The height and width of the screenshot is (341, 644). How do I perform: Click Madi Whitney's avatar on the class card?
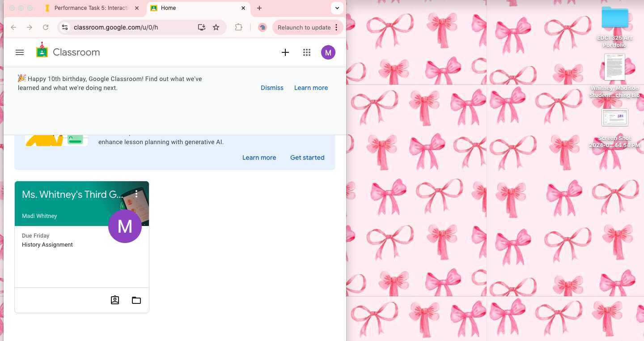click(x=125, y=226)
